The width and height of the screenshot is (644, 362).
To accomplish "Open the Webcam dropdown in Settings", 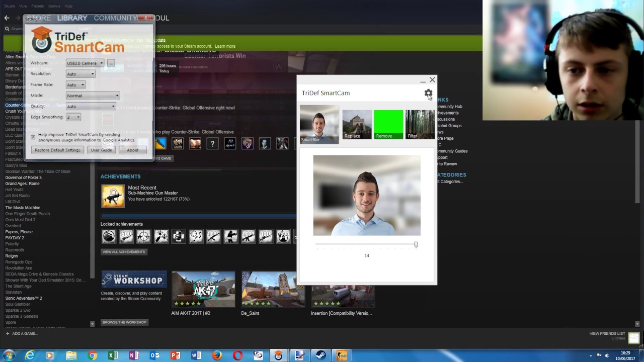I will [85, 63].
